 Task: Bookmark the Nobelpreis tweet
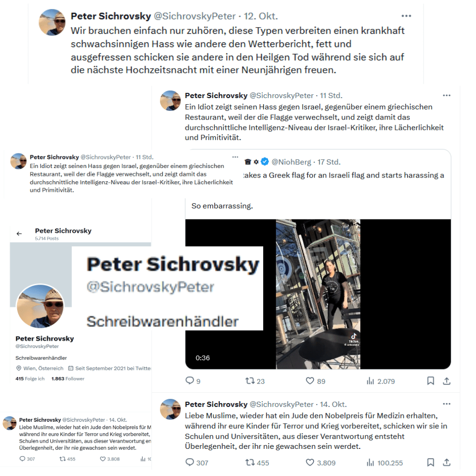tap(430, 462)
